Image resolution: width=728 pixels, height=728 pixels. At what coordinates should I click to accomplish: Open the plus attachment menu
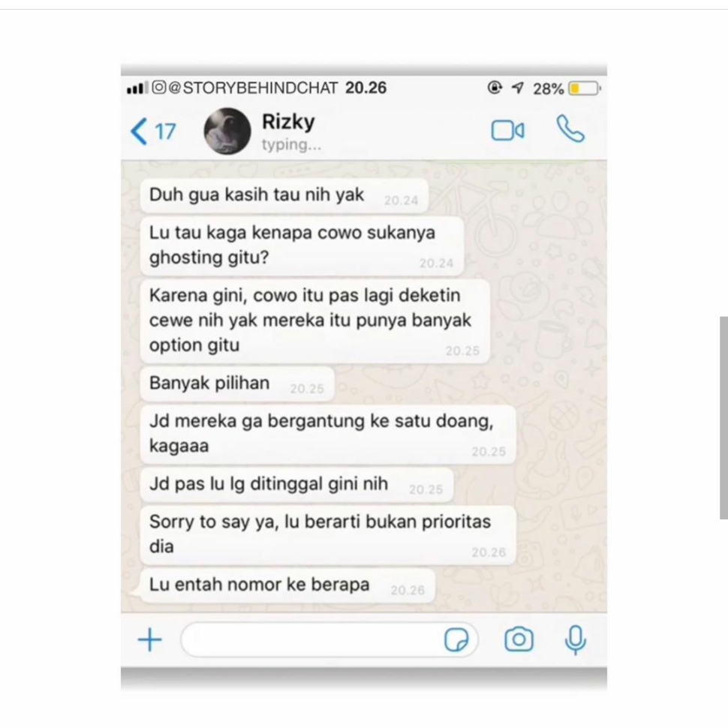pos(150,639)
